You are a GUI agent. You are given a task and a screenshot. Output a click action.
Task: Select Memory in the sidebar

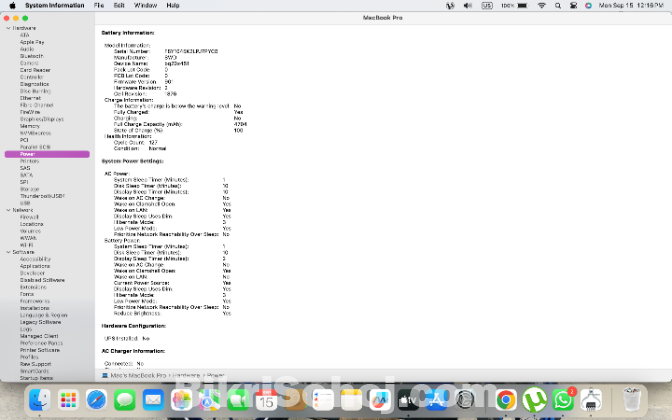[x=30, y=126]
